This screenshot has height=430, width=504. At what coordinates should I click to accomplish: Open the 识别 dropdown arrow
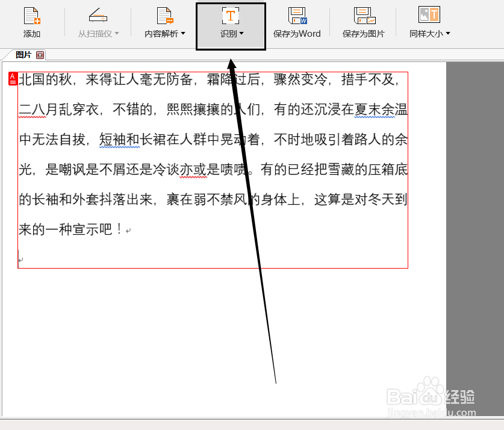240,34
